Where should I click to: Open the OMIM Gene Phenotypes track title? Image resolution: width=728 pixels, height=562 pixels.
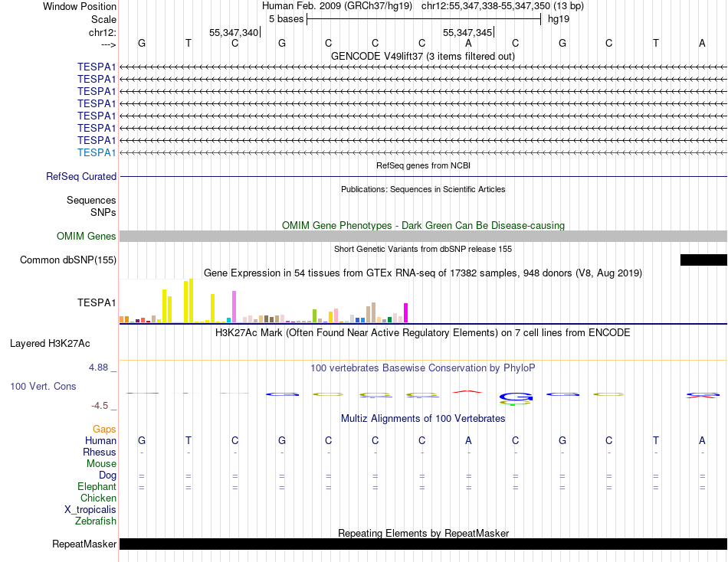(x=423, y=226)
